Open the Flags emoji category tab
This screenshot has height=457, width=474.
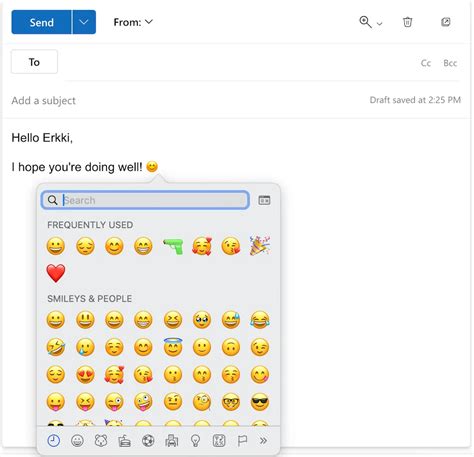[242, 441]
